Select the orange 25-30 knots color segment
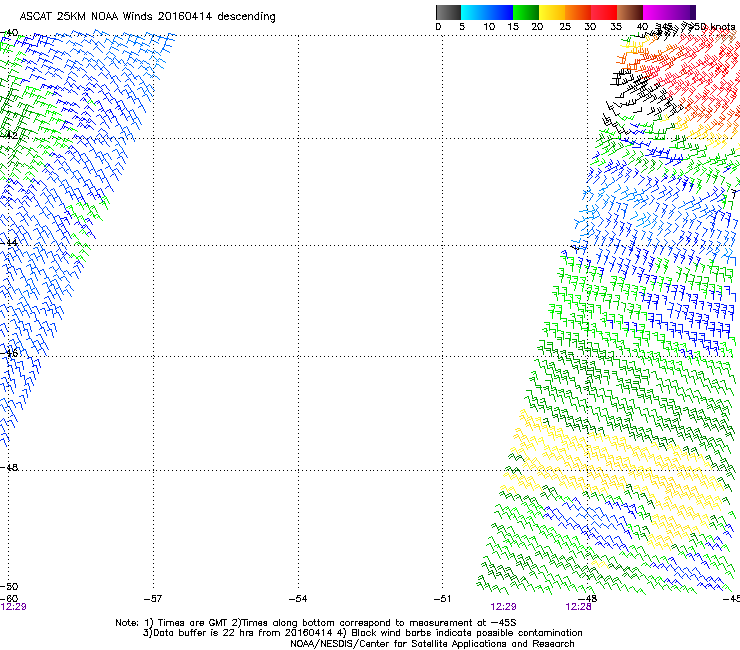This screenshot has height=650, width=740. (578, 12)
